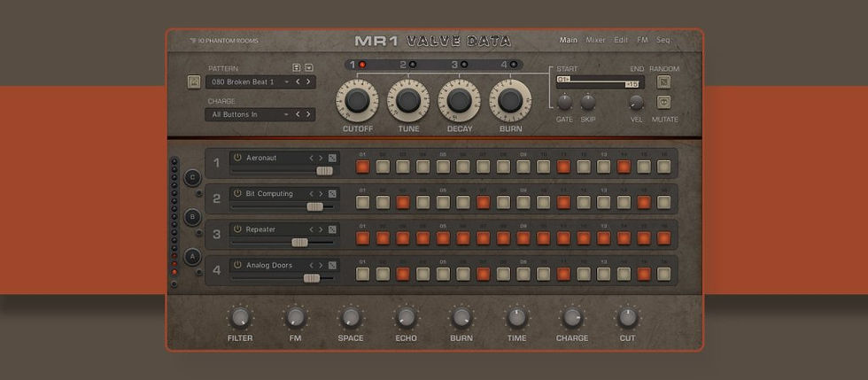Select track 2 LED selector above the knobs
The image size is (868, 380).
coord(412,65)
